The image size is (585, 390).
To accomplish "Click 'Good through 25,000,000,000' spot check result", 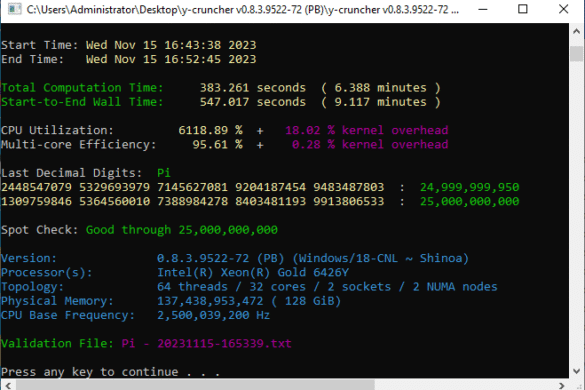I will tap(182, 230).
